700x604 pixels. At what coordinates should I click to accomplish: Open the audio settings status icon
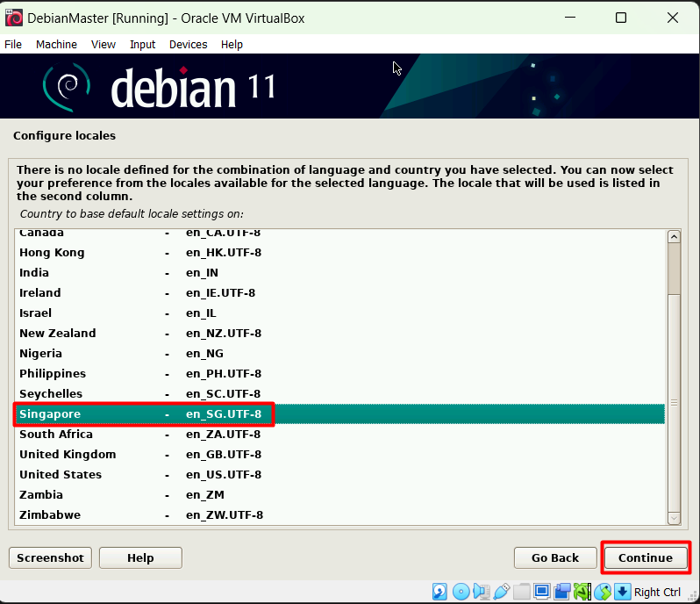[482, 592]
